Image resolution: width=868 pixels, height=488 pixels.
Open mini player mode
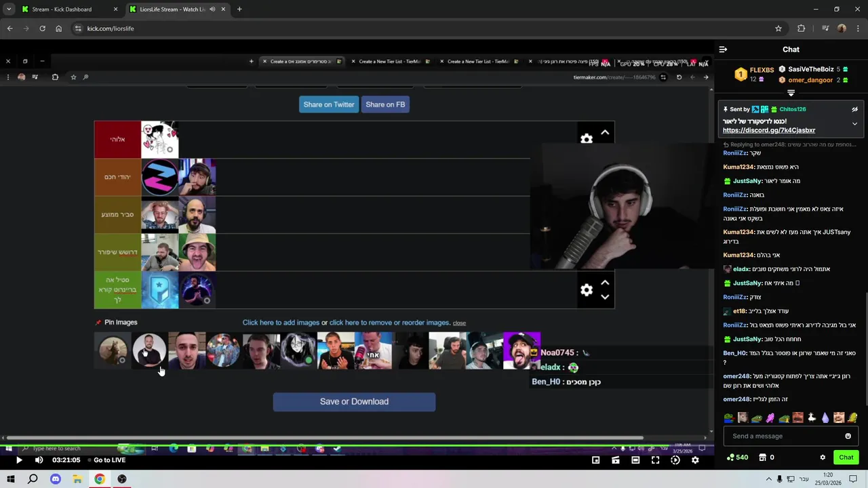[595, 460]
